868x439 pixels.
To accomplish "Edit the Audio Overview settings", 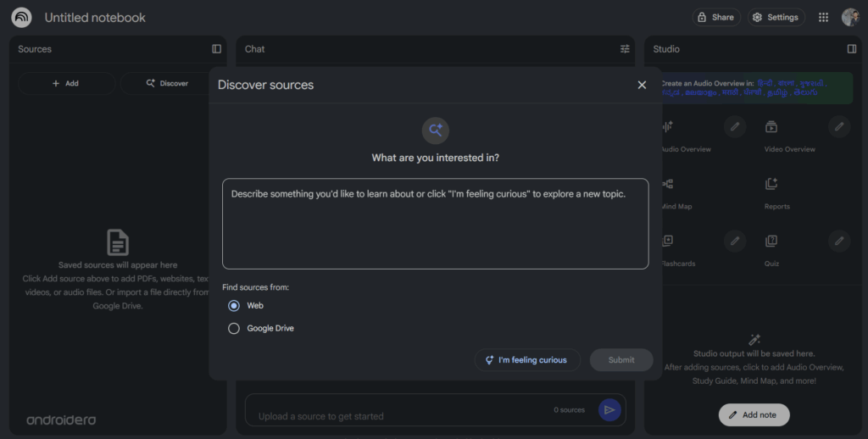I will (x=735, y=127).
